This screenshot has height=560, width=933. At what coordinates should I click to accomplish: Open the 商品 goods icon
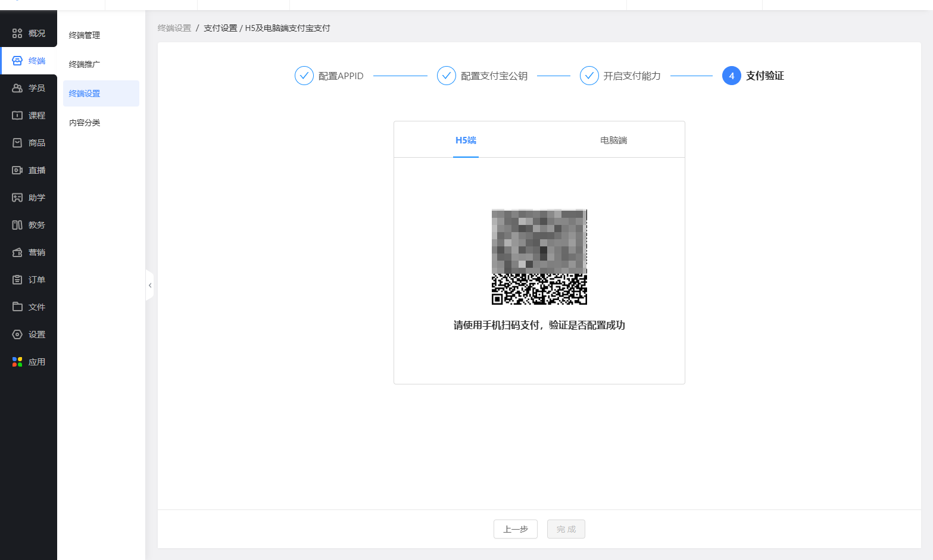pyautogui.click(x=17, y=143)
